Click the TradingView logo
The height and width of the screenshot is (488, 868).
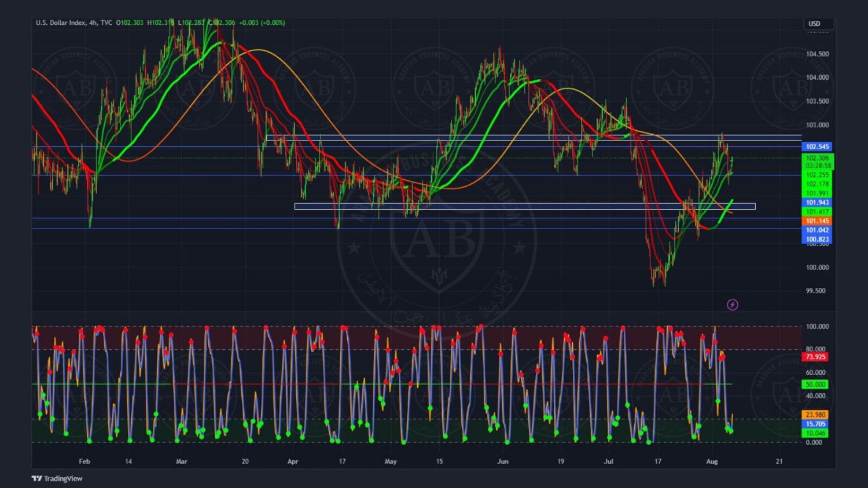[x=57, y=478]
